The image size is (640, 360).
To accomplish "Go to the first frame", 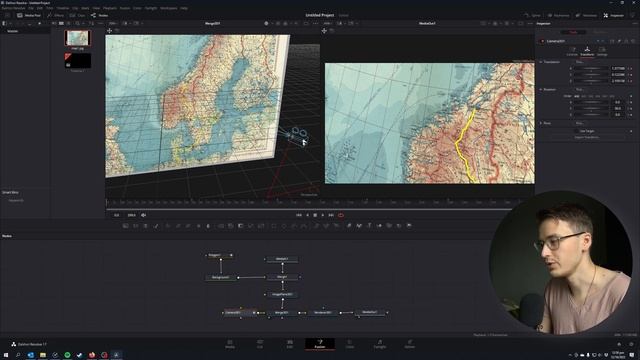I will coord(299,215).
